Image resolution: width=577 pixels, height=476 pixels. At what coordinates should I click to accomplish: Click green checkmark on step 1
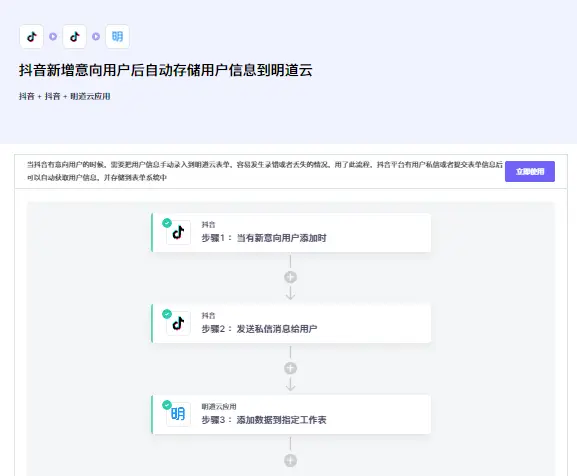167,223
